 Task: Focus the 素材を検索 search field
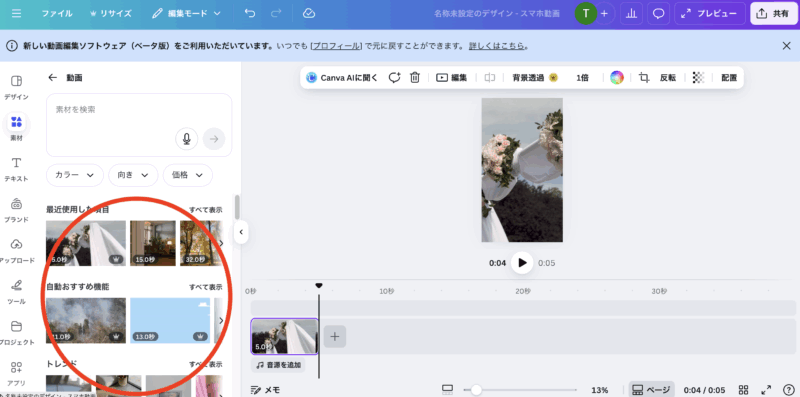point(139,125)
